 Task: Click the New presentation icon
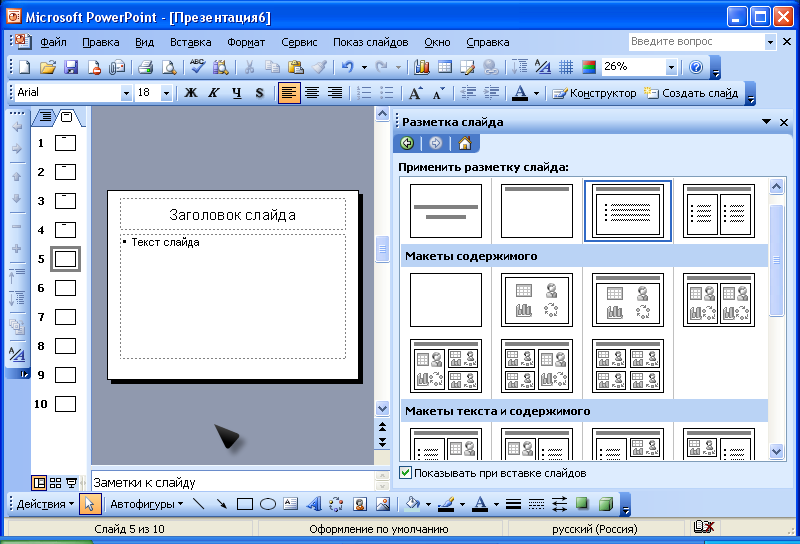25,67
